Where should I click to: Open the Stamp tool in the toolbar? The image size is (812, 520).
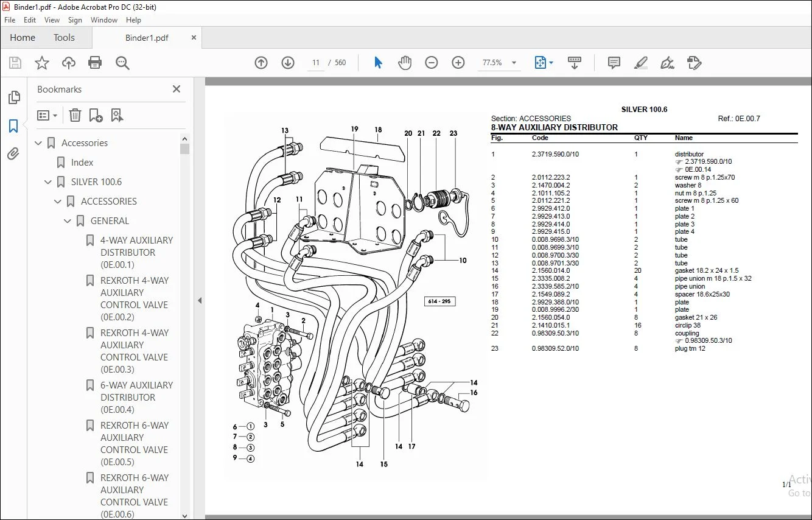tap(694, 63)
